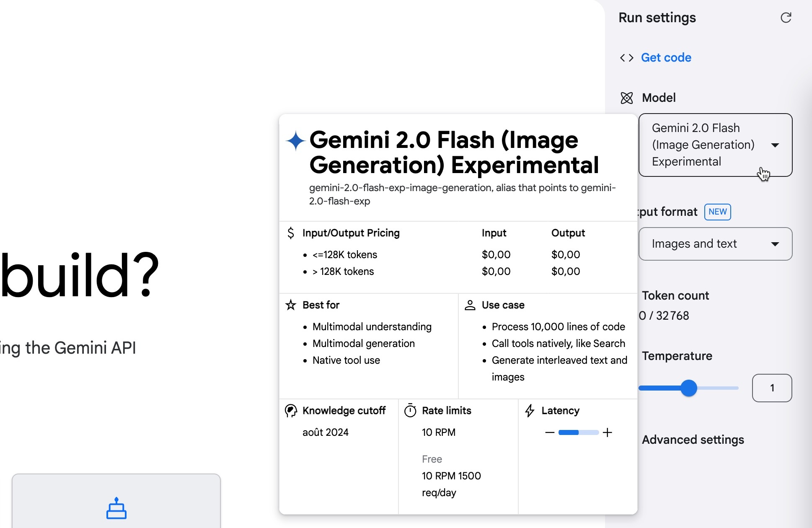The height and width of the screenshot is (528, 812).
Task: Click the NEW badge beside output format
Action: (717, 212)
